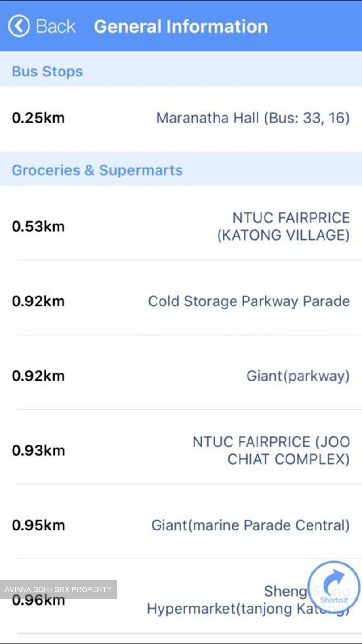
Task: Open NTUC FairPrice Katong Village listing
Action: pos(181,226)
